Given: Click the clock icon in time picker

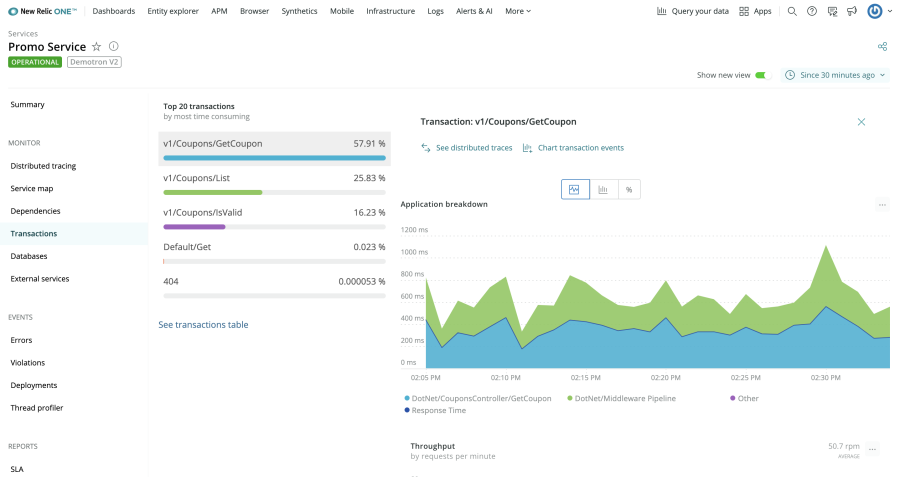Looking at the screenshot, I should pos(790,75).
